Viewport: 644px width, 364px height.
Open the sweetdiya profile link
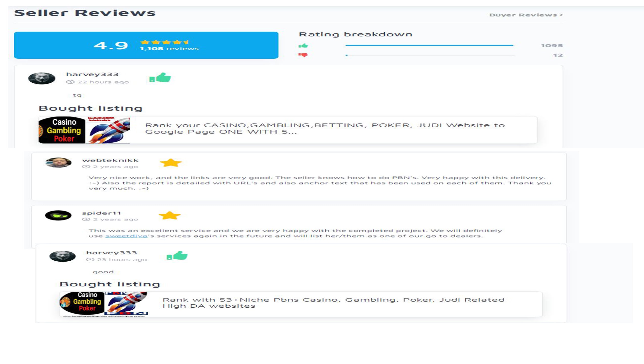tap(126, 236)
